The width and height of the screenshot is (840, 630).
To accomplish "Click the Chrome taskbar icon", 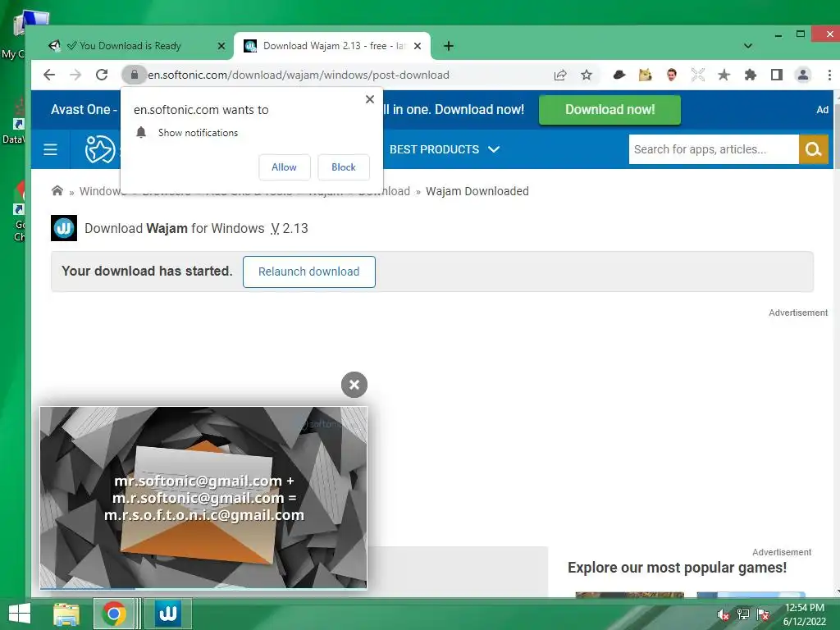I will (113, 614).
